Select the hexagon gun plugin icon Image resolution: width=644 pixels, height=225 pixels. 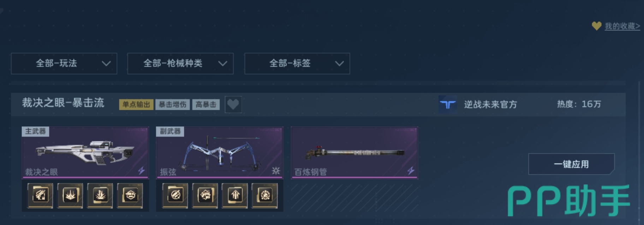pyautogui.click(x=130, y=195)
